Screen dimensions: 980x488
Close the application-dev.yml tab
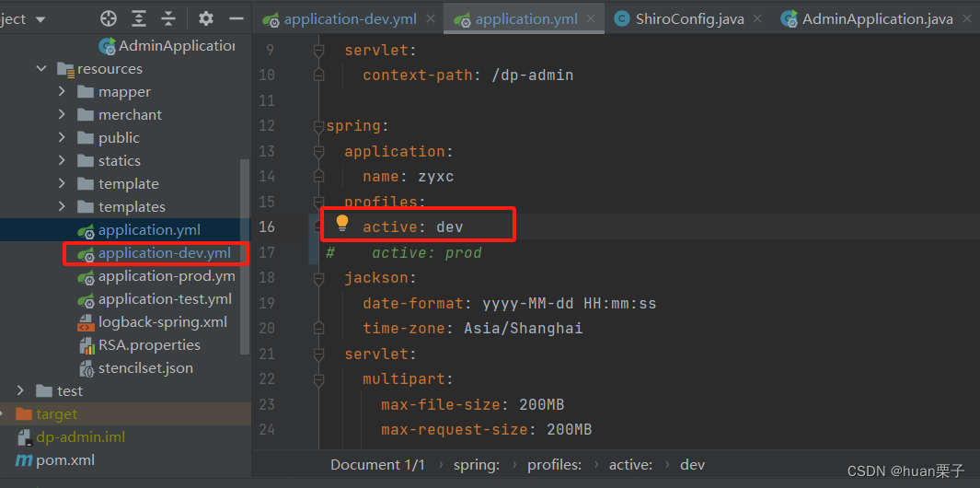(430, 18)
